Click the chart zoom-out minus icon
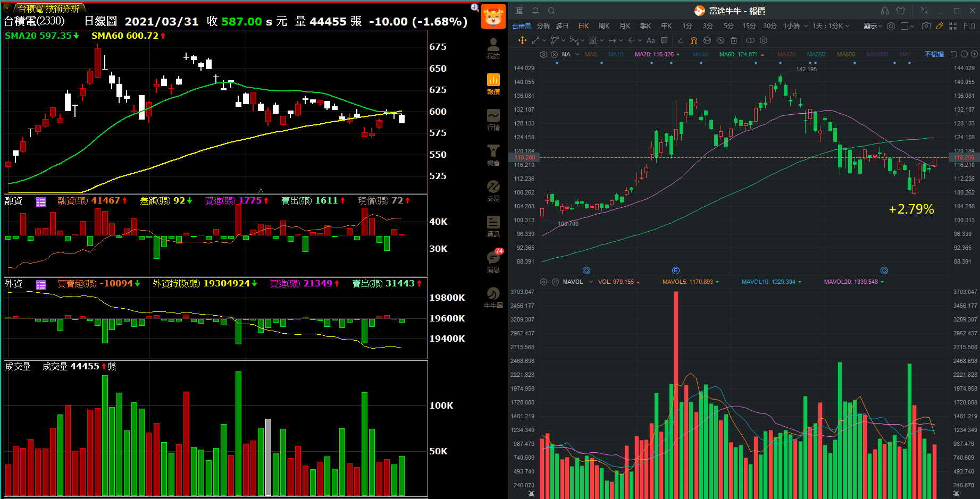Viewport: 980px width, 499px height. click(x=964, y=54)
